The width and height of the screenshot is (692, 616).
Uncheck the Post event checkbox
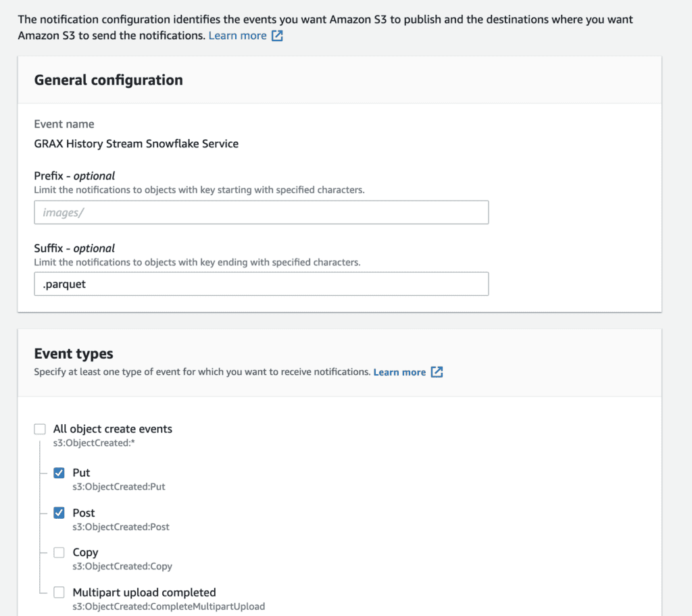point(59,513)
